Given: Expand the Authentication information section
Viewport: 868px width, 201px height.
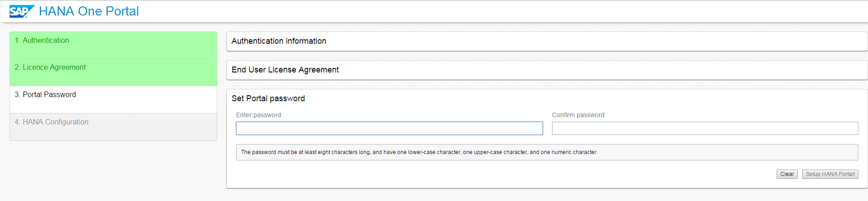Looking at the screenshot, I should pos(279,41).
